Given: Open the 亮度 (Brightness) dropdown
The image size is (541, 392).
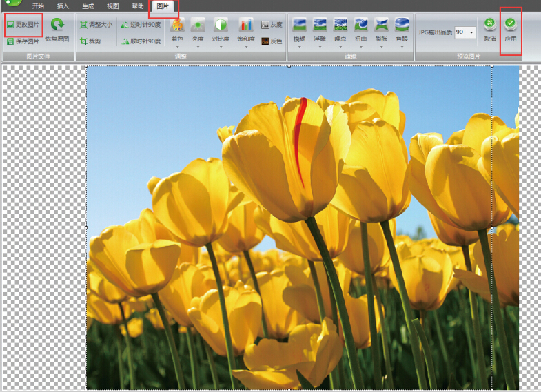Looking at the screenshot, I should pyautogui.click(x=198, y=47).
